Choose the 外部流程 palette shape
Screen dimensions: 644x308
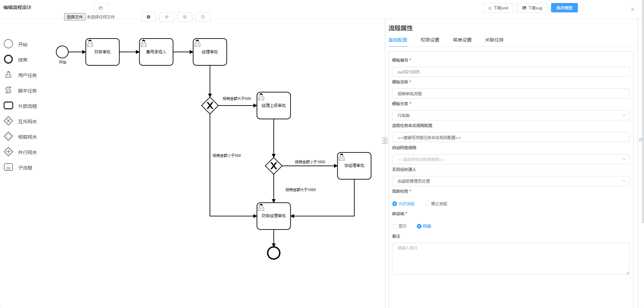[x=8, y=106]
